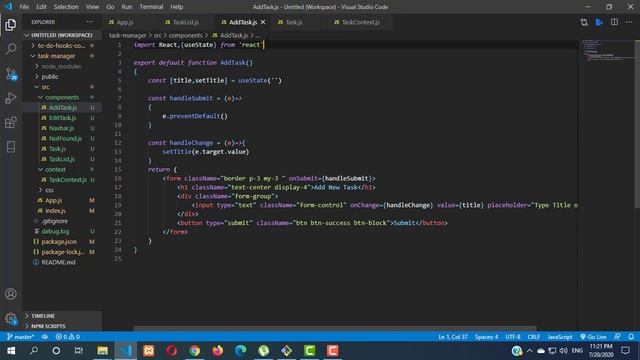640x360 pixels.
Task: Open EditTask.js in the file tree
Action: pos(62,118)
